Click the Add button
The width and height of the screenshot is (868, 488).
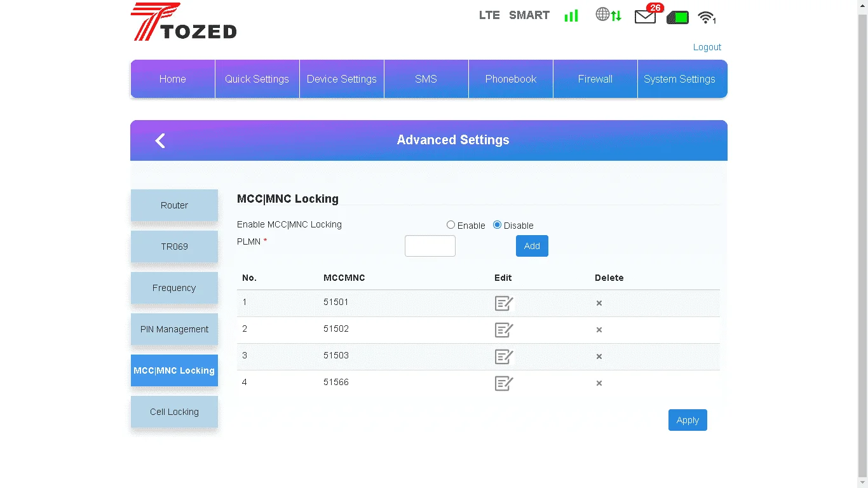point(532,246)
